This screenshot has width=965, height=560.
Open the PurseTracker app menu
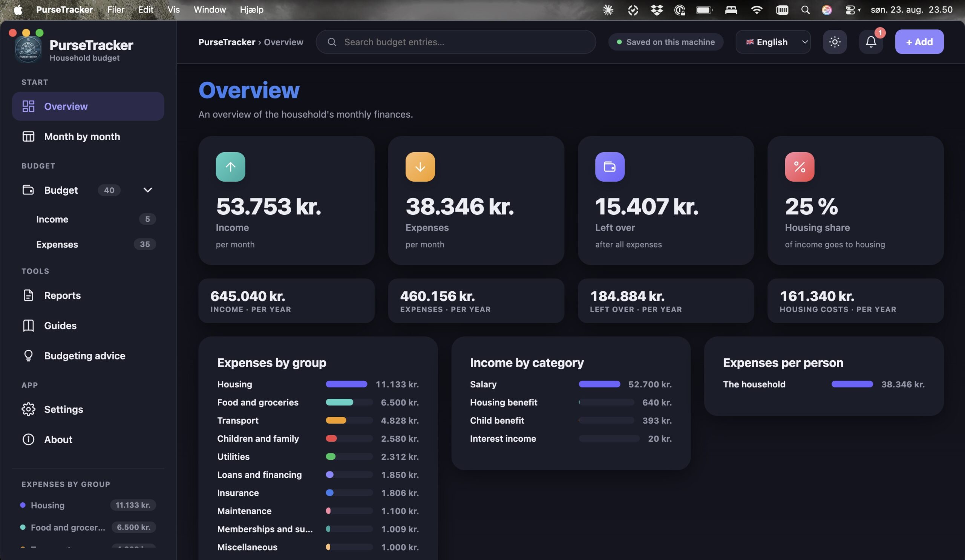(x=64, y=9)
